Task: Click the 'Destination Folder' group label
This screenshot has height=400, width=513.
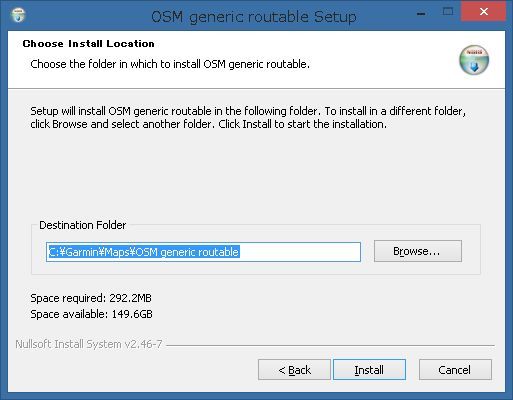Action: click(x=82, y=225)
